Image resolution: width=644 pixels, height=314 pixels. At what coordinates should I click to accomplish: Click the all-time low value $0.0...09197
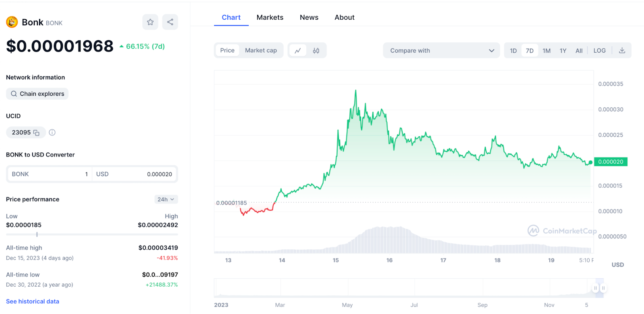160,275
